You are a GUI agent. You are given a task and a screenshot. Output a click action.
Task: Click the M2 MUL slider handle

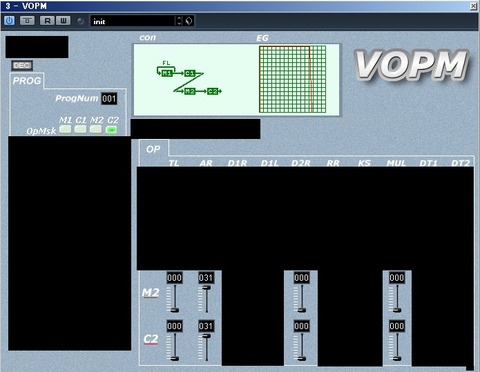click(x=397, y=310)
